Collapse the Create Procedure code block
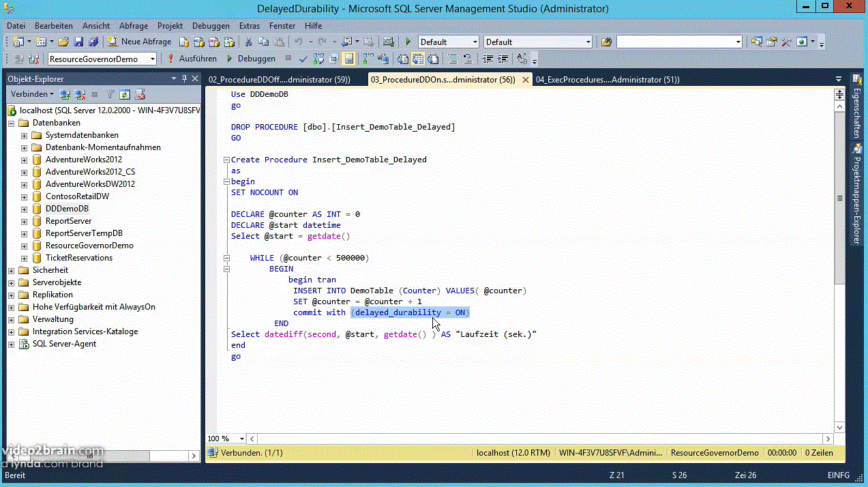Image resolution: width=868 pixels, height=487 pixels. tap(226, 160)
